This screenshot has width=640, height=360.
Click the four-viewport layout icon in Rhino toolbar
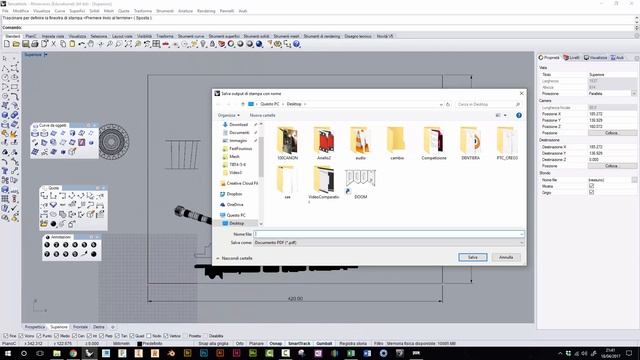click(156, 44)
